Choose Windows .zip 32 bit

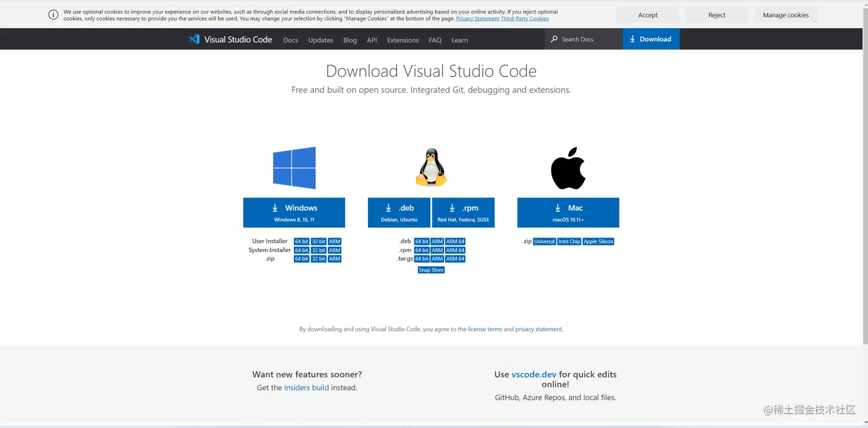click(319, 259)
